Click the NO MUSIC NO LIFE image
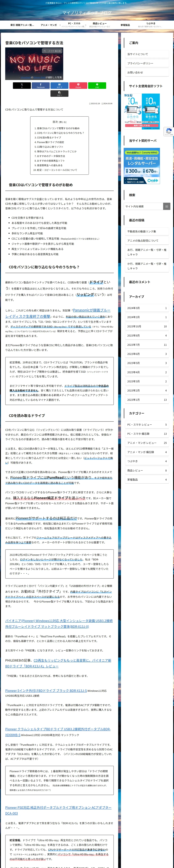Image resolution: width=174 pixels, height=868 pixels. (x=34, y=64)
